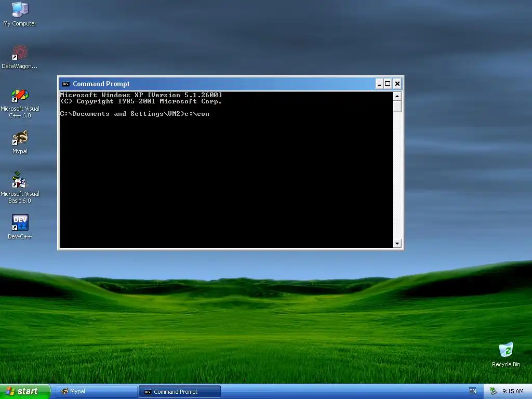Maximize the Command Prompt window
This screenshot has width=532, height=399.
point(388,84)
